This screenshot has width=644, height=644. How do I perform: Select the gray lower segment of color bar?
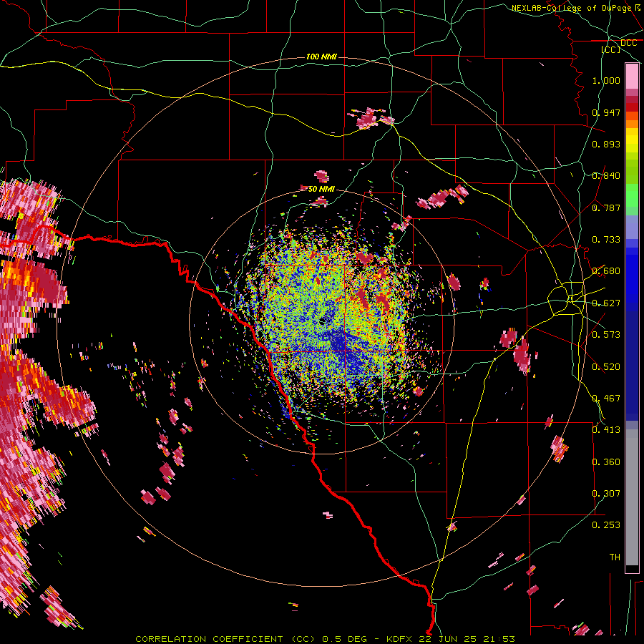632,497
